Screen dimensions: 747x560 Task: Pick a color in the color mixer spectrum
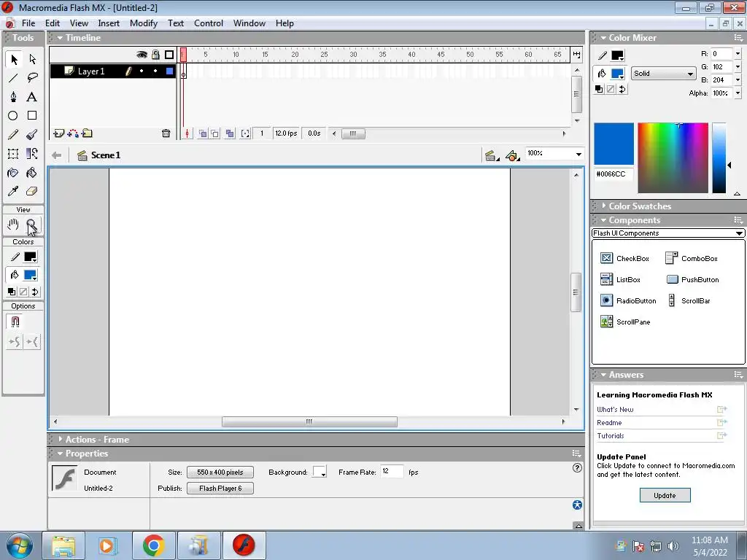(673, 158)
